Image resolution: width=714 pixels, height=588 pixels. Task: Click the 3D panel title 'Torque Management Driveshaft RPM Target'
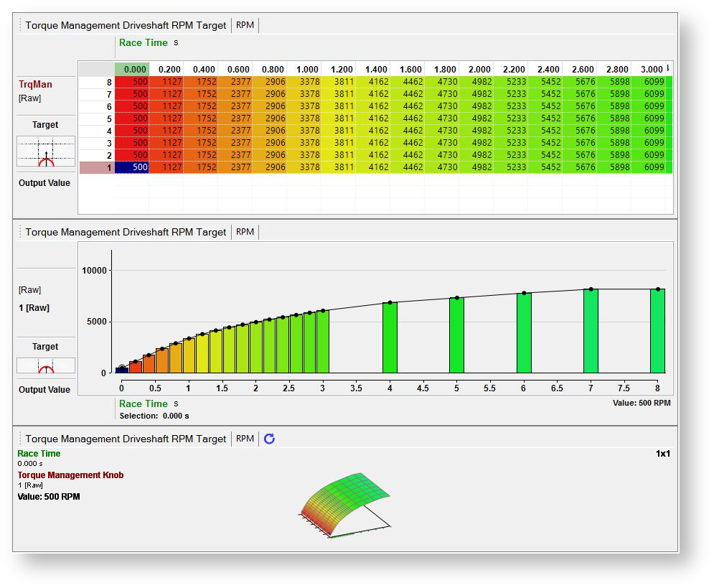126,439
